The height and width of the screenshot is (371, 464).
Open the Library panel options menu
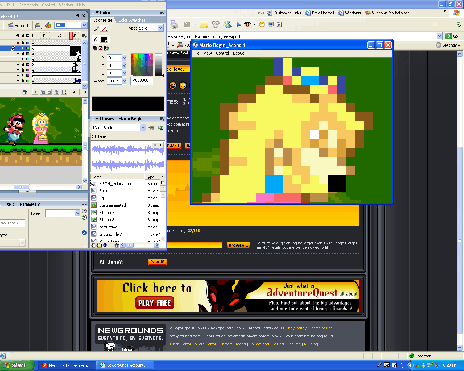point(162,119)
